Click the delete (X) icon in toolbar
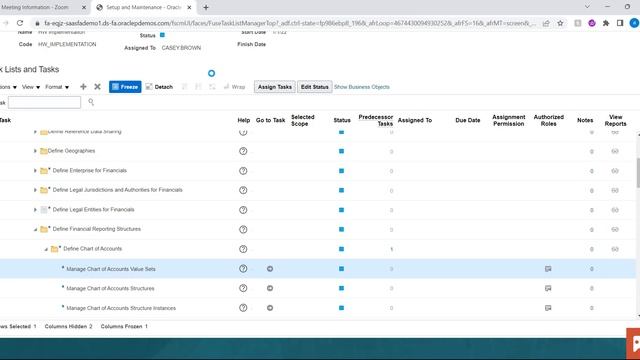Image resolution: width=640 pixels, height=360 pixels. (97, 87)
